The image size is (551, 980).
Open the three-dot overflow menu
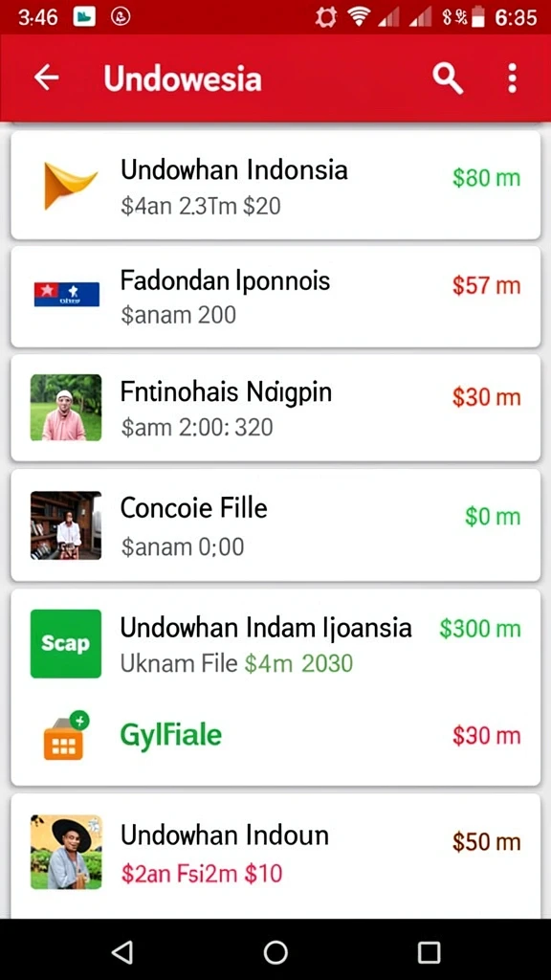[513, 78]
